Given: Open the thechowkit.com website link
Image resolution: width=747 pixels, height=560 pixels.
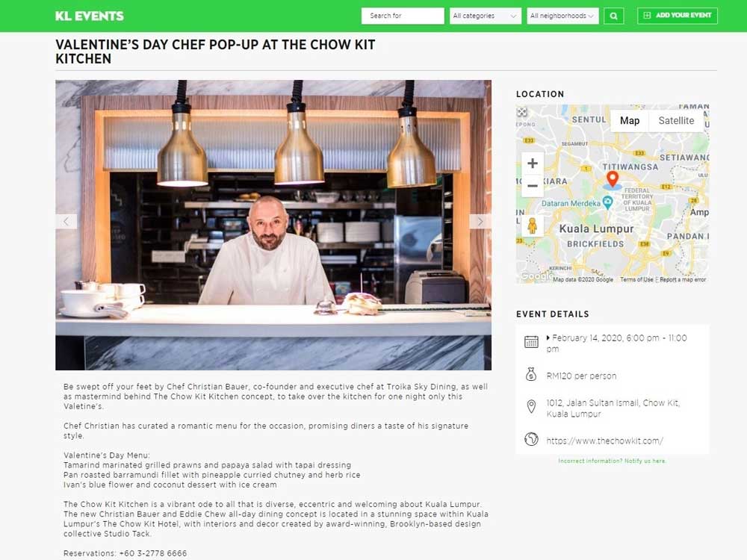Looking at the screenshot, I should [604, 441].
